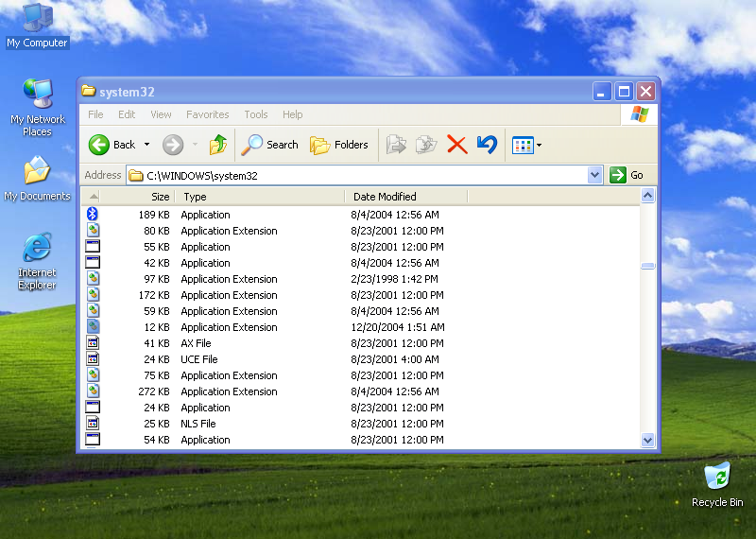Click the vertical scrollbar thumb
This screenshot has height=539, width=756.
point(647,266)
